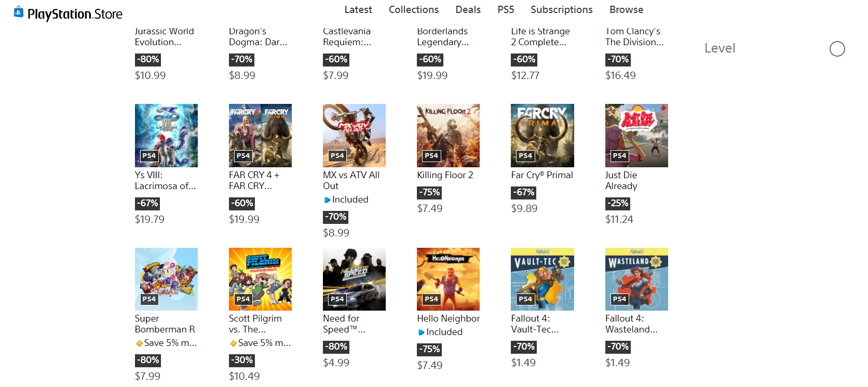Click the Included icon under Hello Neighbor
This screenshot has height=387, width=868.
421,332
